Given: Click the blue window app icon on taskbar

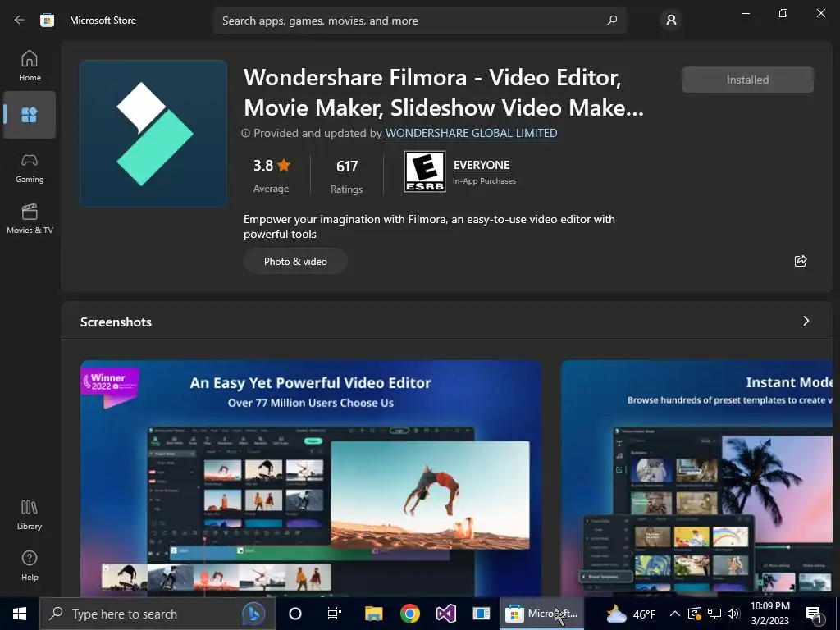Looking at the screenshot, I should 481,614.
